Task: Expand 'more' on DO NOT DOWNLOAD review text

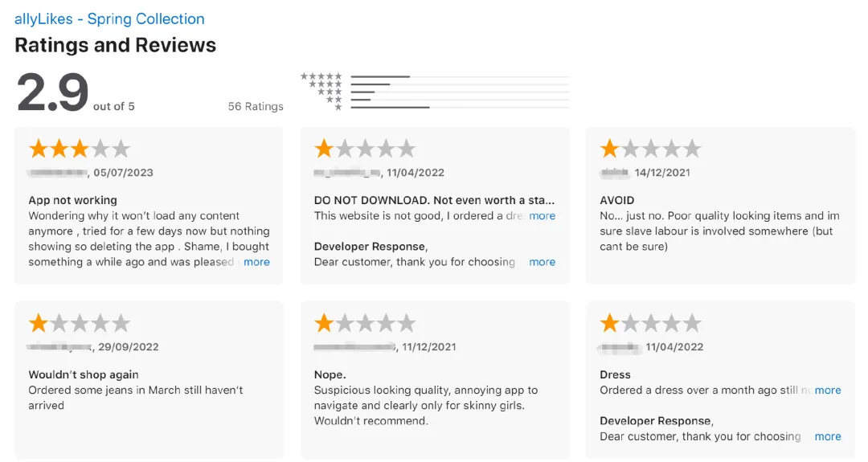Action: [542, 216]
